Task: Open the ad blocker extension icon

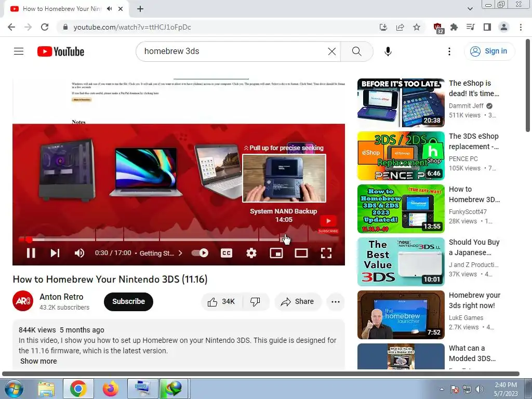Action: (438, 28)
